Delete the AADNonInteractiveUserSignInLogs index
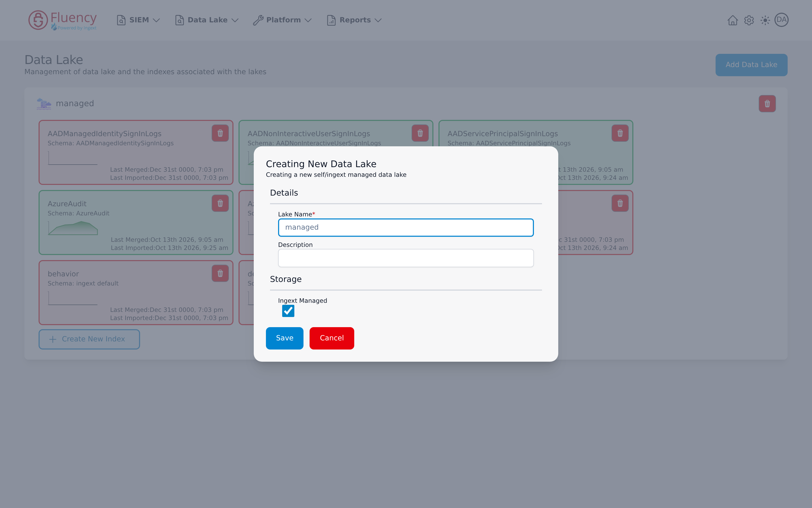This screenshot has height=508, width=812. tap(420, 133)
